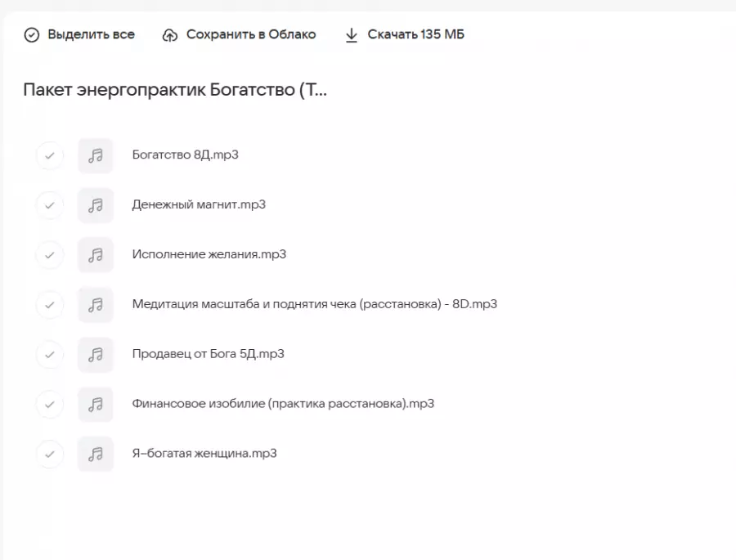Viewport: 736px width, 560px height.
Task: Click folder title "Пакет энергопрактик Богатство"
Action: 175,90
